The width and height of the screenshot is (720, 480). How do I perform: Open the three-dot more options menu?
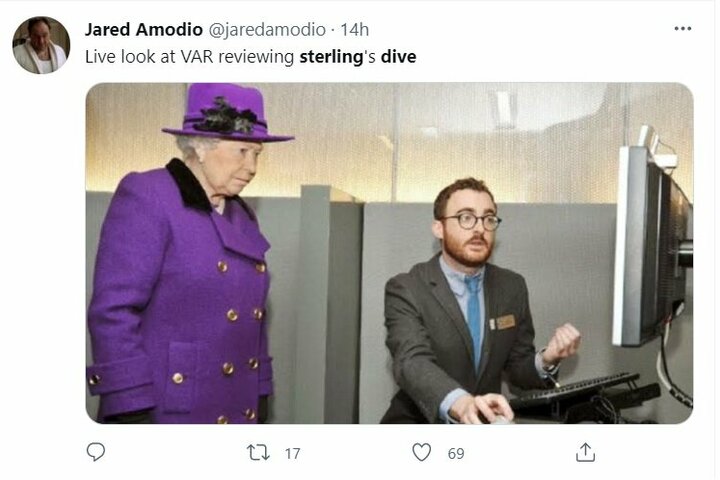683,28
